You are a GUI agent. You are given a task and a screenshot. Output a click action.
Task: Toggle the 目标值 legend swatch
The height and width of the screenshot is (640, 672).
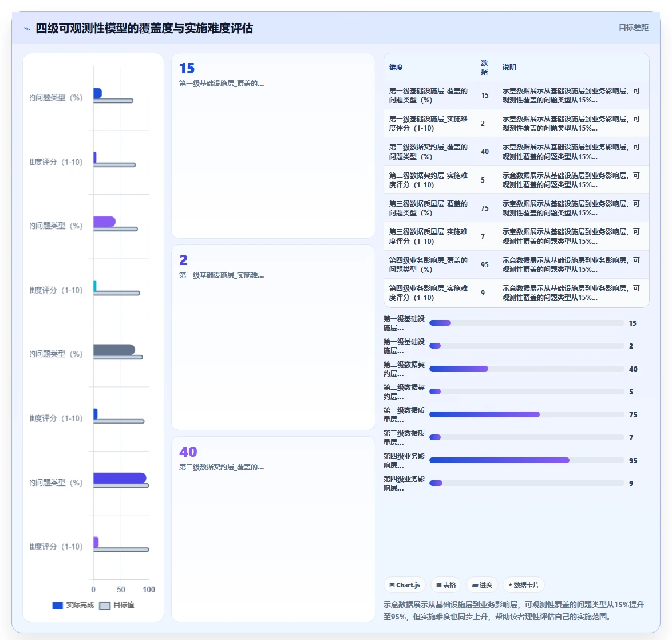[x=105, y=605]
